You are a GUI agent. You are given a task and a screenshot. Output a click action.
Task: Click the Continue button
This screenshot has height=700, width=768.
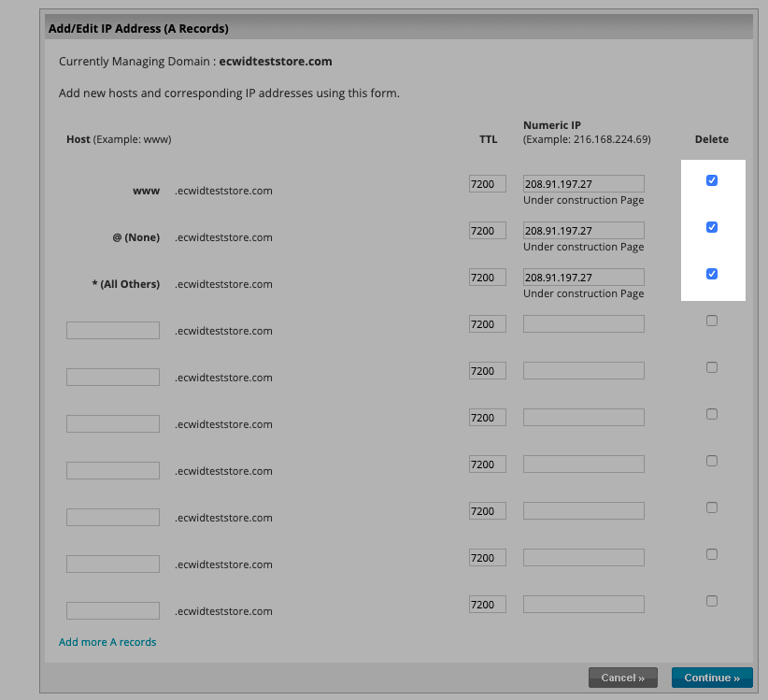click(712, 677)
